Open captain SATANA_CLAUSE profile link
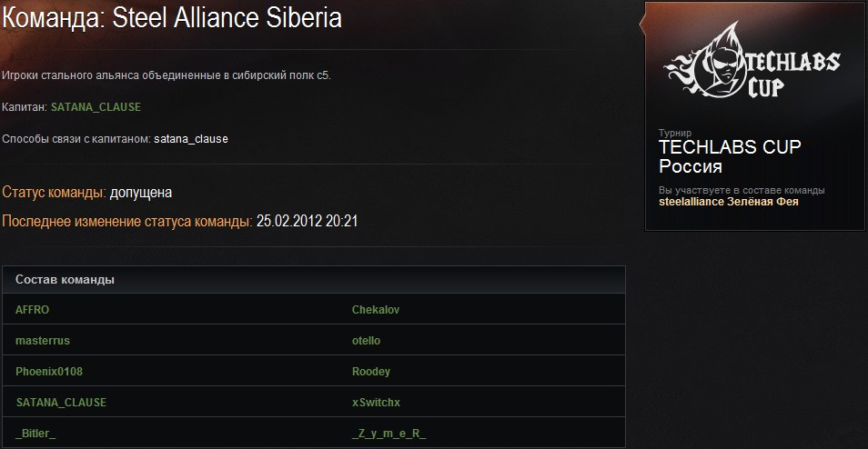The height and width of the screenshot is (449, 868). [96, 107]
